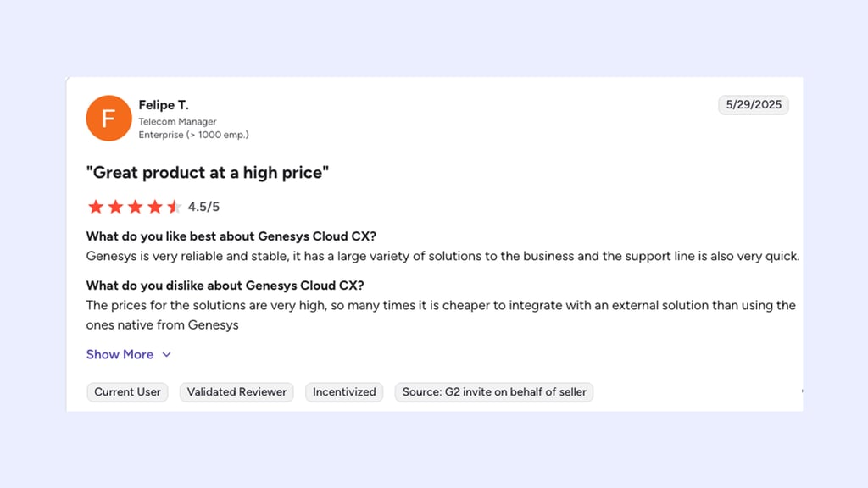
Task: Select the Validated Reviewer tag
Action: pos(236,391)
